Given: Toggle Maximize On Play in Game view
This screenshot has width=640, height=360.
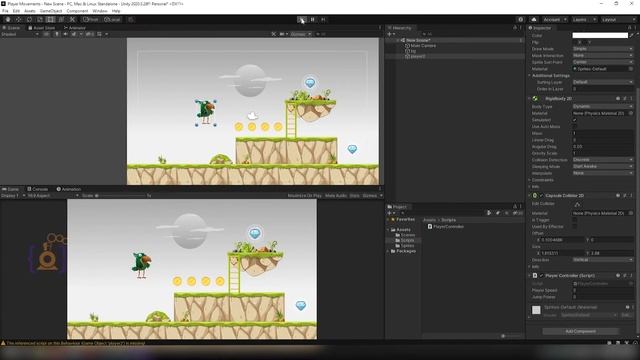Looking at the screenshot, I should (x=304, y=196).
